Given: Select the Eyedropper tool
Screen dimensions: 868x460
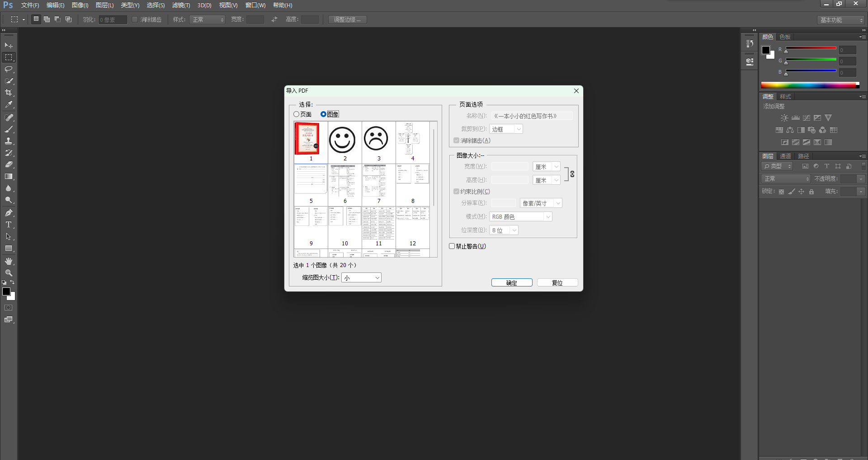Looking at the screenshot, I should 9,104.
